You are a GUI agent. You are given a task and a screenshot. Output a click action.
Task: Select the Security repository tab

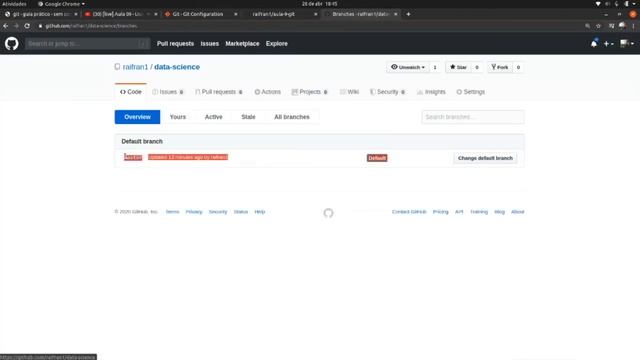point(387,92)
